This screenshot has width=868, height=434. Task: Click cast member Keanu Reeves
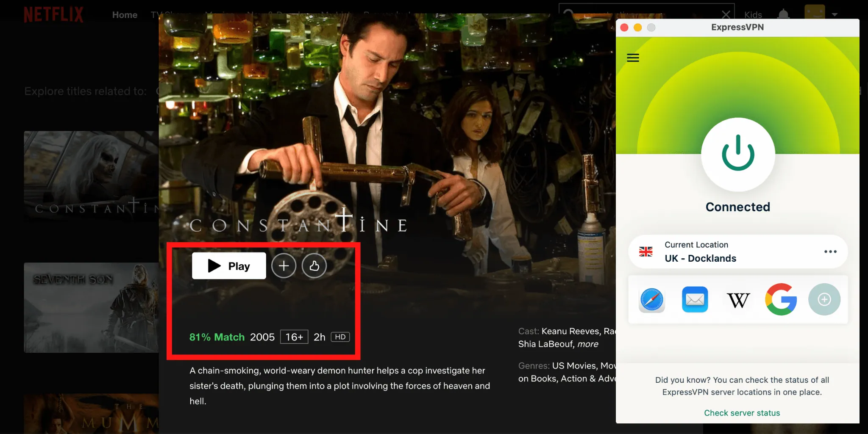point(571,331)
